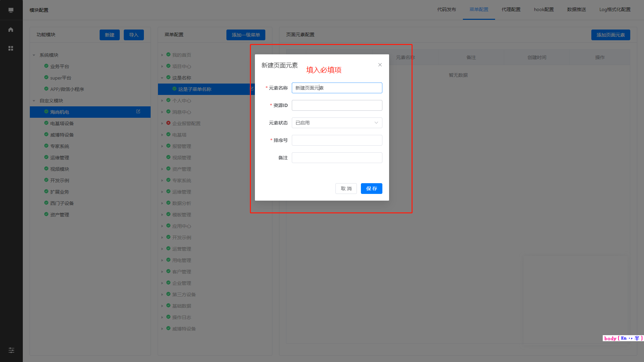The image size is (644, 362).
Task: Switch to the 数据推送 tab
Action: click(577, 9)
